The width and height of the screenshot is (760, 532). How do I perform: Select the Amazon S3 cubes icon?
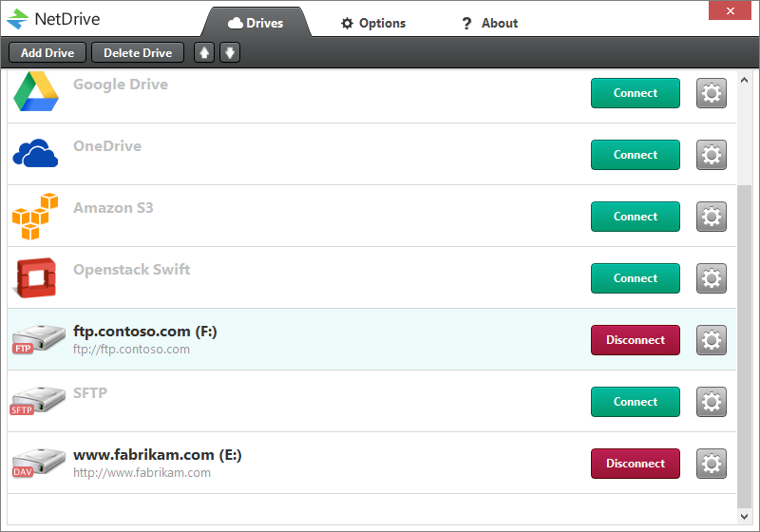(35, 216)
